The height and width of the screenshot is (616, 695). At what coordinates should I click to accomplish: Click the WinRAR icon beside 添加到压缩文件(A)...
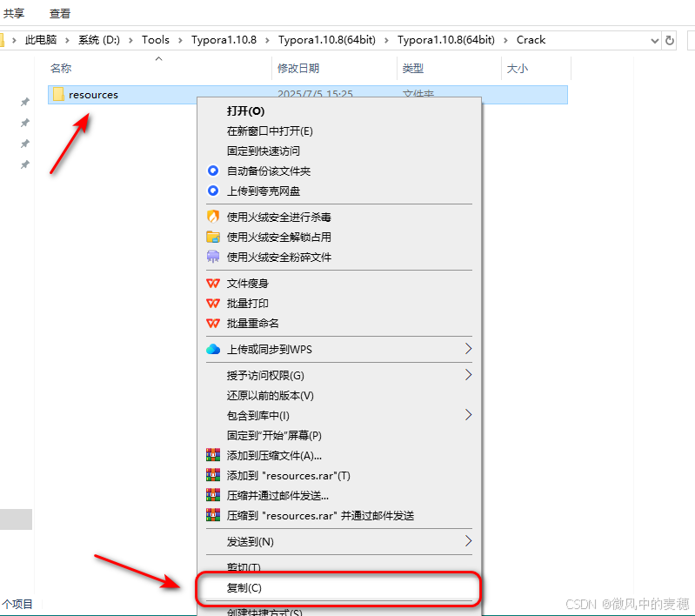[x=213, y=455]
